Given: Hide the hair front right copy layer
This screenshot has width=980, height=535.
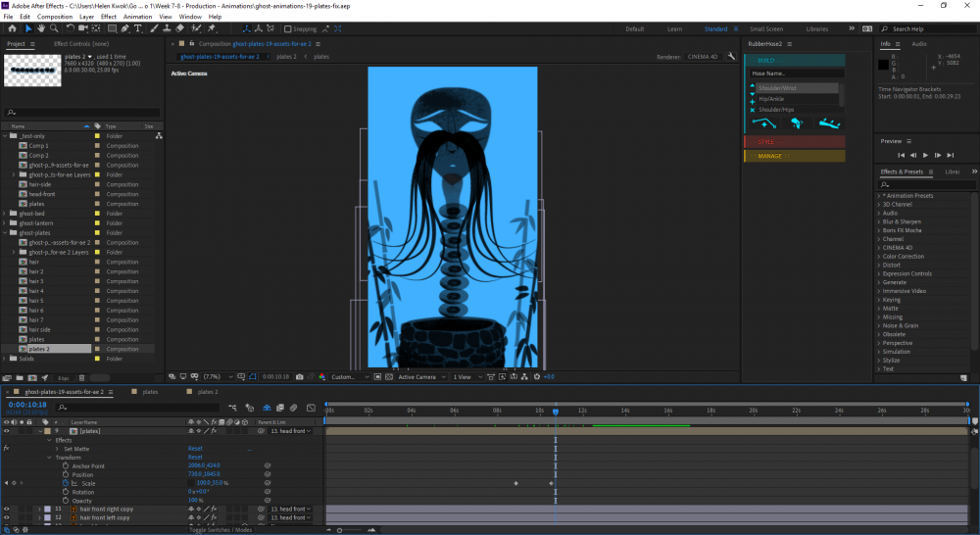Looking at the screenshot, I should [6, 510].
